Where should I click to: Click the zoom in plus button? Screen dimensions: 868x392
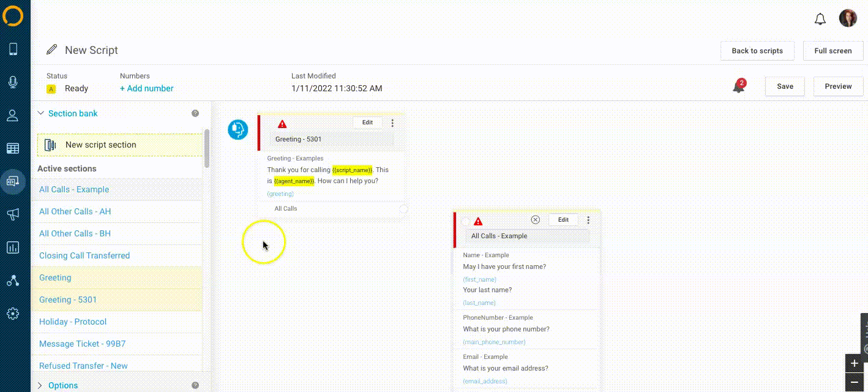tap(854, 363)
